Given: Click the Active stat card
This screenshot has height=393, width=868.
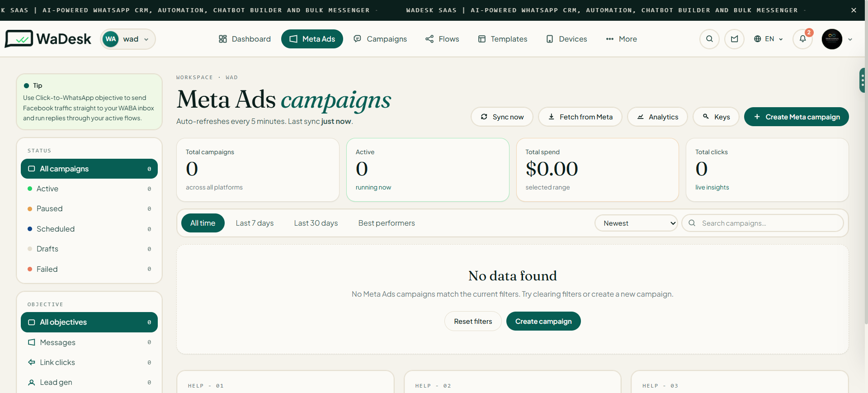Looking at the screenshot, I should coord(428,170).
